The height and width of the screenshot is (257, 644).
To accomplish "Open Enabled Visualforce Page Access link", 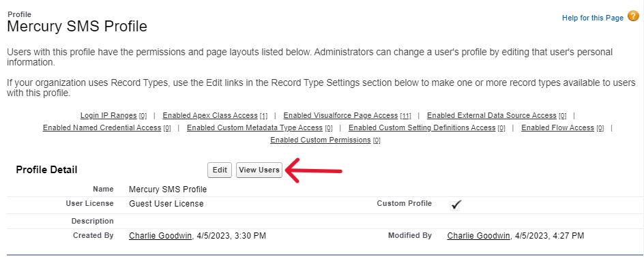I will point(340,115).
